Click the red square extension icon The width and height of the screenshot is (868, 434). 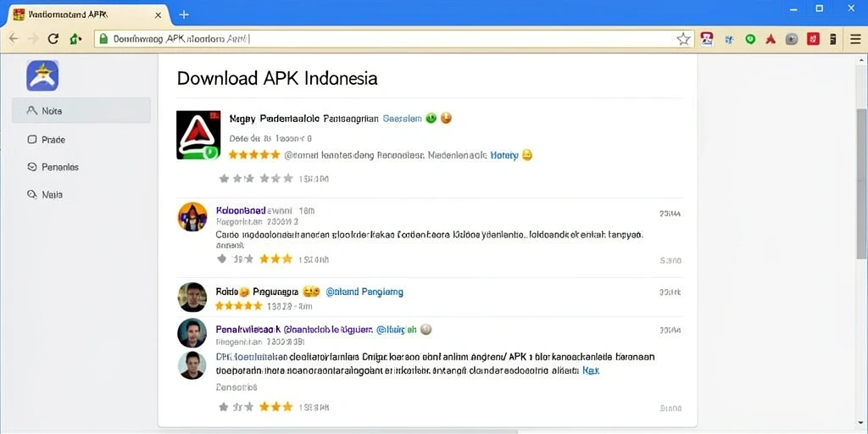click(x=813, y=39)
